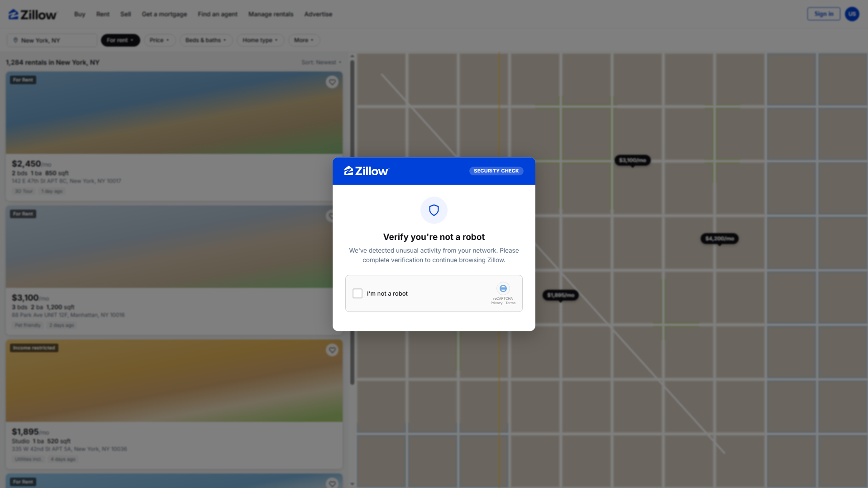Check the "I'm not a robot" checkbox
This screenshot has width=868, height=488.
(358, 293)
